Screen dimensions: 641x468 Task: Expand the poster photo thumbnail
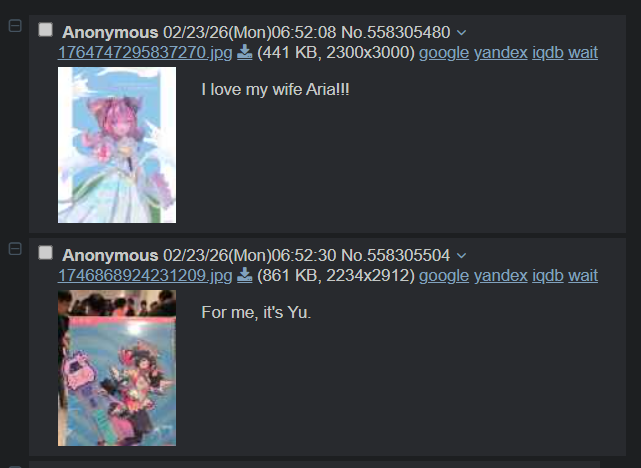(117, 368)
